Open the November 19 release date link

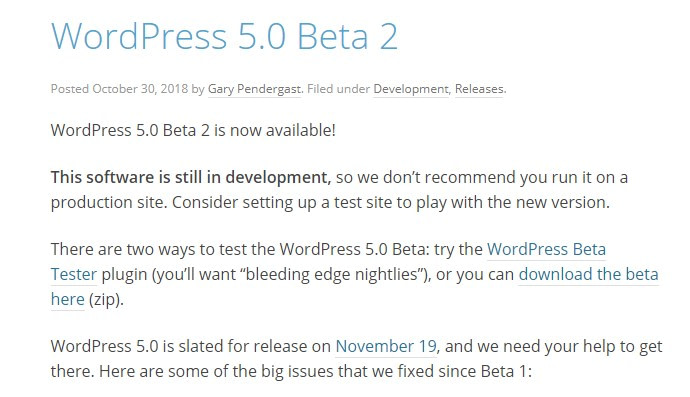pos(386,346)
